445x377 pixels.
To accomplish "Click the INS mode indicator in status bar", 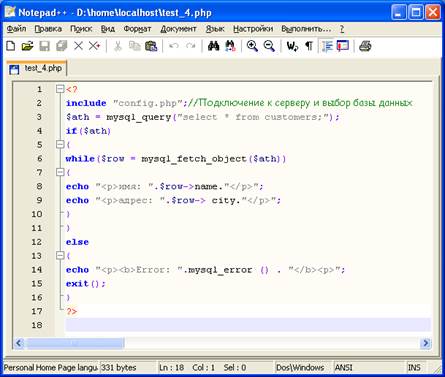I will coord(414,367).
